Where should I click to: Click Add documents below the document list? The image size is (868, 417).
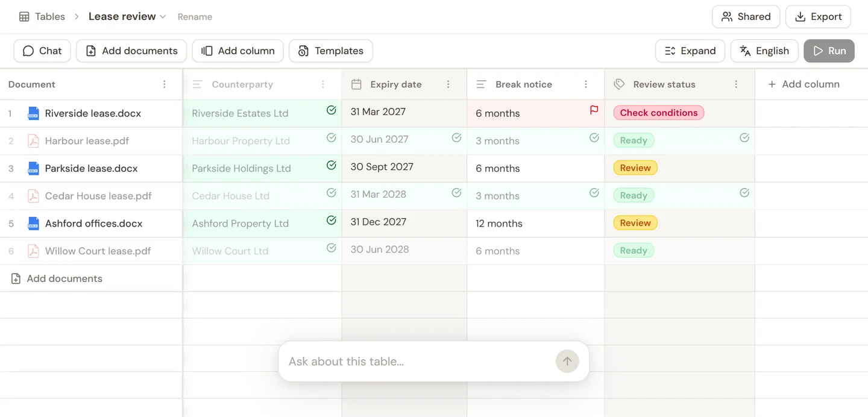point(57,278)
